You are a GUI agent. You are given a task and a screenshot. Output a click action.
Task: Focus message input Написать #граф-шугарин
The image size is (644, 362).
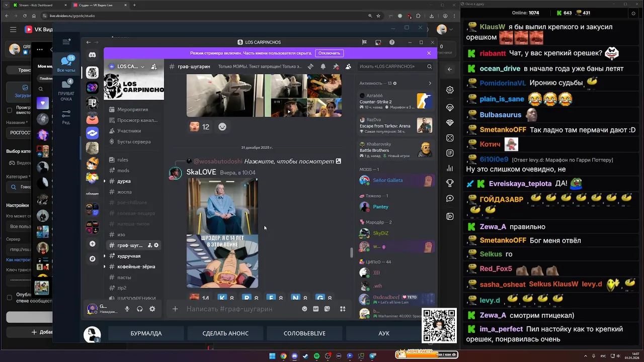pos(242,309)
